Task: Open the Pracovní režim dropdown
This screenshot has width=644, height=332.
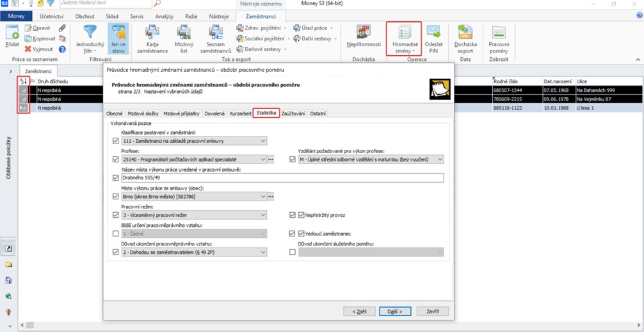Action: click(x=262, y=215)
